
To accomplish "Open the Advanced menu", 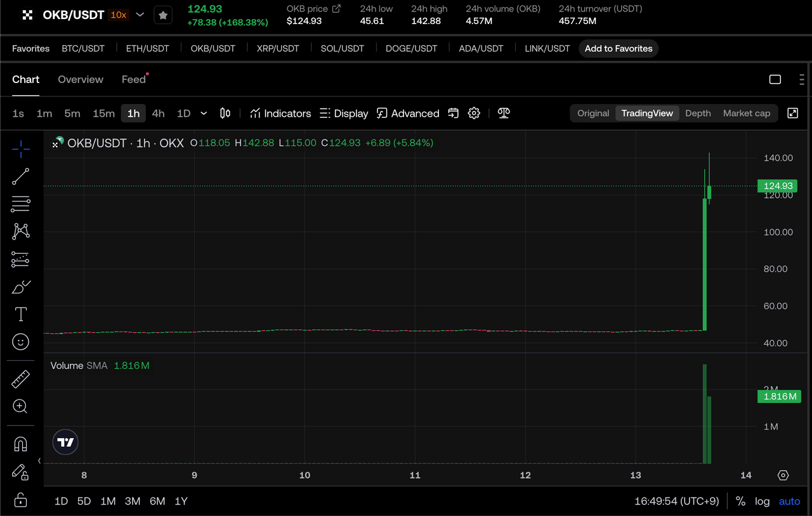I will (x=408, y=113).
